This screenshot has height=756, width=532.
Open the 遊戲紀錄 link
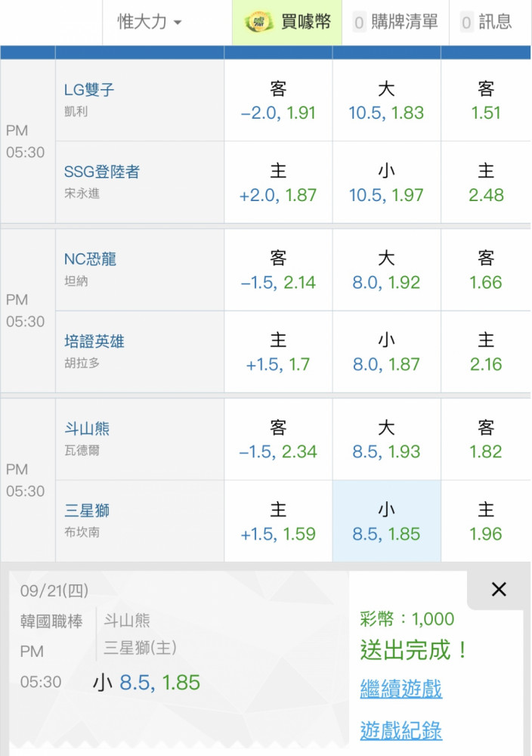pyautogui.click(x=401, y=730)
